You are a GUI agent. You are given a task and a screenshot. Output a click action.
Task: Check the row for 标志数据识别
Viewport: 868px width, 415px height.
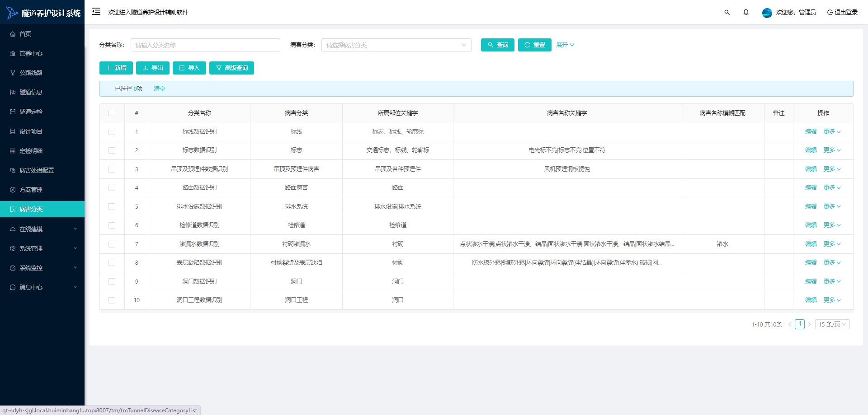(x=112, y=150)
